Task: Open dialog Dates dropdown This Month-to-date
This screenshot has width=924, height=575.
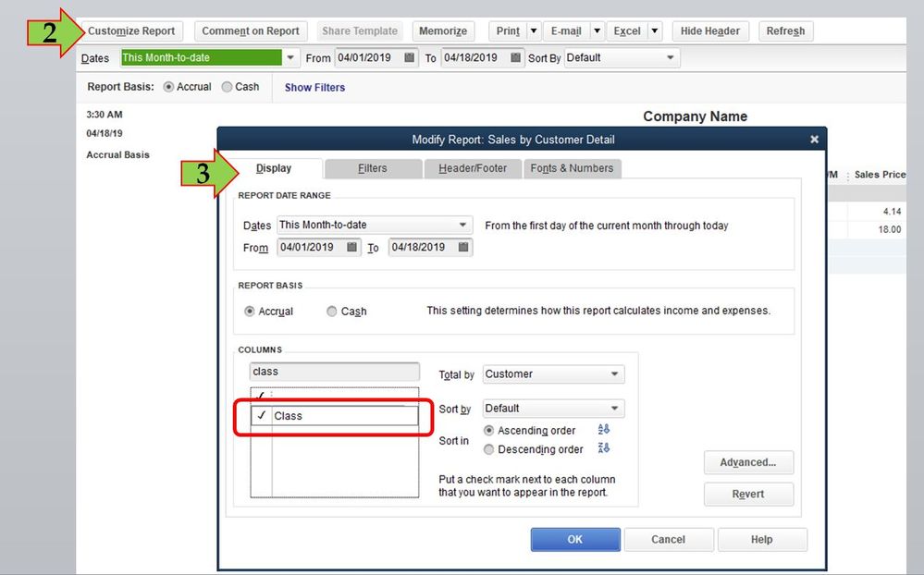Action: tap(462, 225)
